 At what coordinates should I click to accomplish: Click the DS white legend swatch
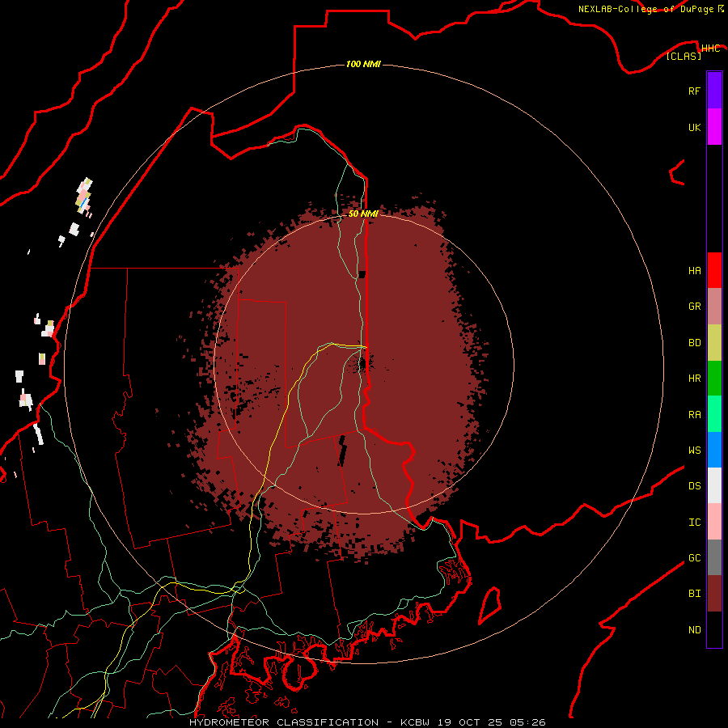(x=714, y=485)
